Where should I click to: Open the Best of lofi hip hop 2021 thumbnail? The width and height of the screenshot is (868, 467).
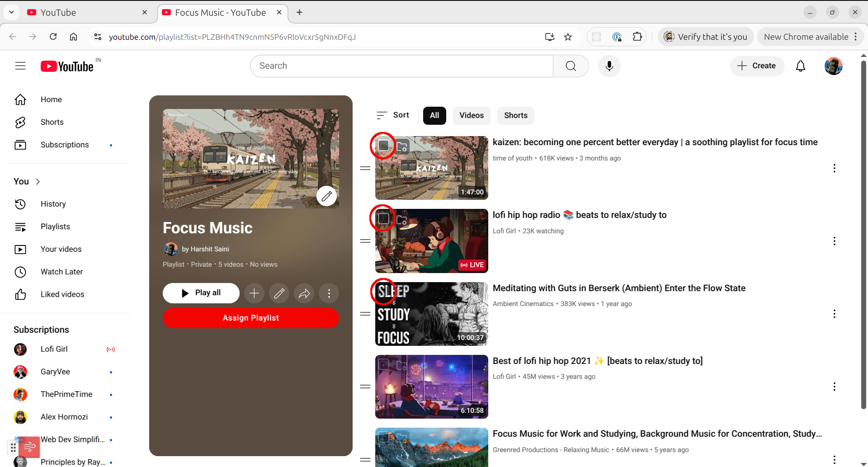(432, 387)
